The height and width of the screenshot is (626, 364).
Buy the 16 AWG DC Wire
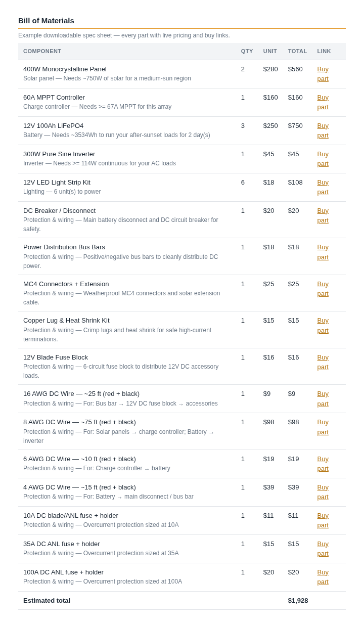[323, 399]
